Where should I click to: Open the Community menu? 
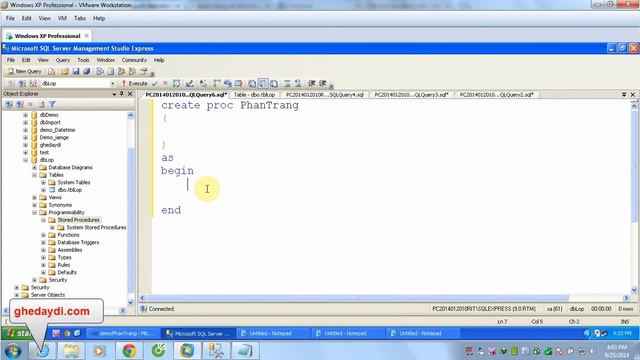click(x=134, y=60)
